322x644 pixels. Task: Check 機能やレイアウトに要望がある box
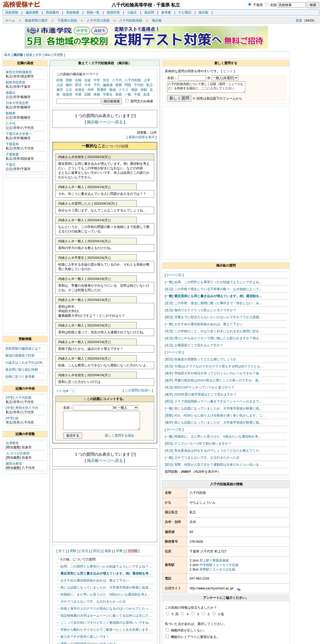click(167, 636)
